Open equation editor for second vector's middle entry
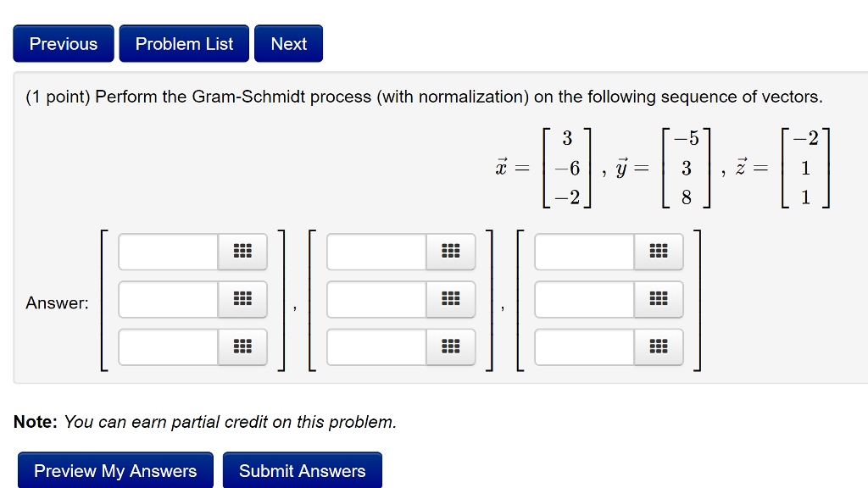868x488 pixels. coord(451,299)
